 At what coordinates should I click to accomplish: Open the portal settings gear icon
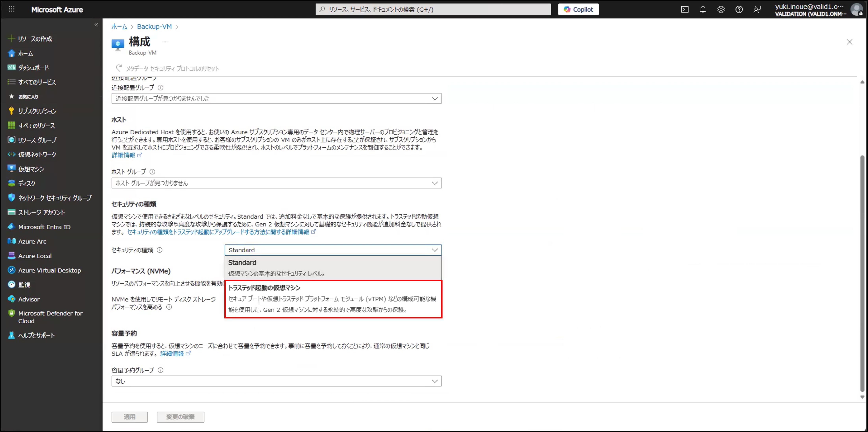click(721, 9)
